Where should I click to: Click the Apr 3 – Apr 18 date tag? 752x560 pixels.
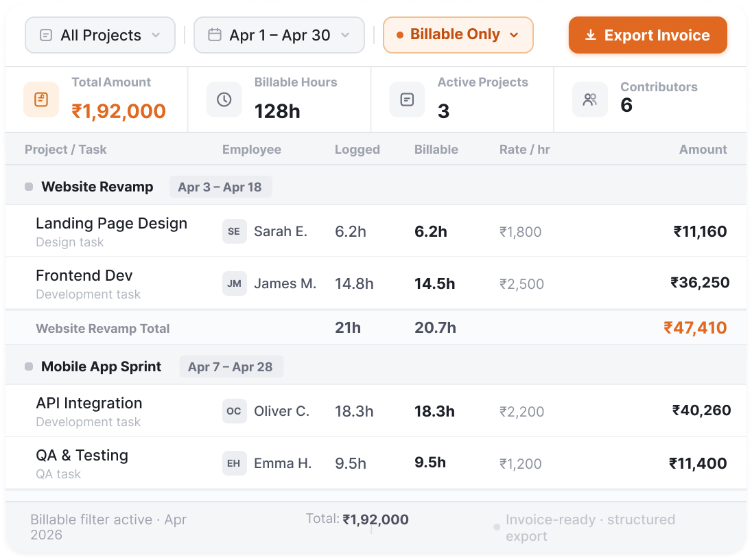point(221,187)
